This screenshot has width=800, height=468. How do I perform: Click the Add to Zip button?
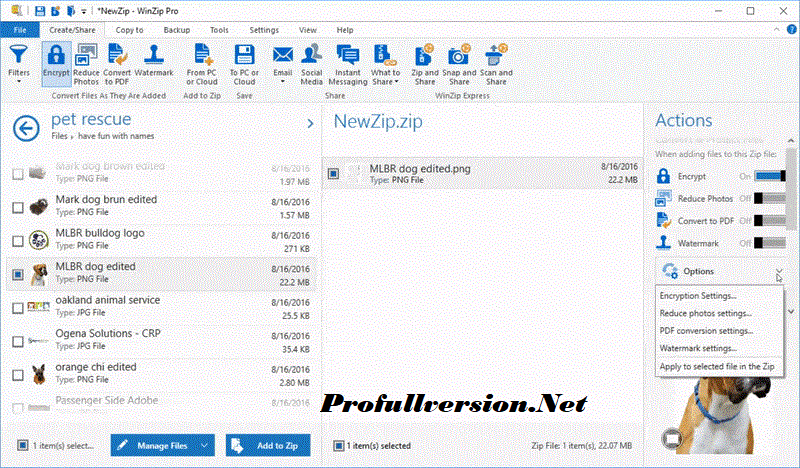coord(268,446)
